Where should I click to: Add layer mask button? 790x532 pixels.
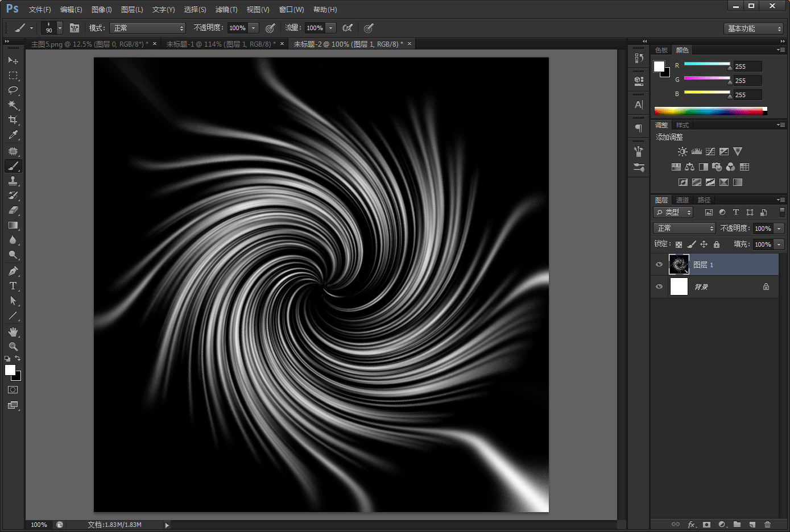coord(706,525)
